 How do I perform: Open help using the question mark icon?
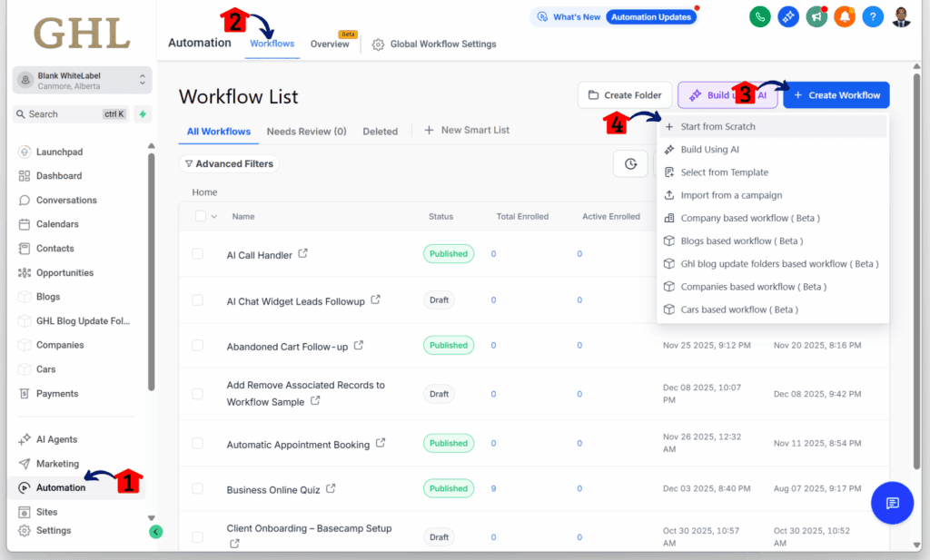coord(873,16)
